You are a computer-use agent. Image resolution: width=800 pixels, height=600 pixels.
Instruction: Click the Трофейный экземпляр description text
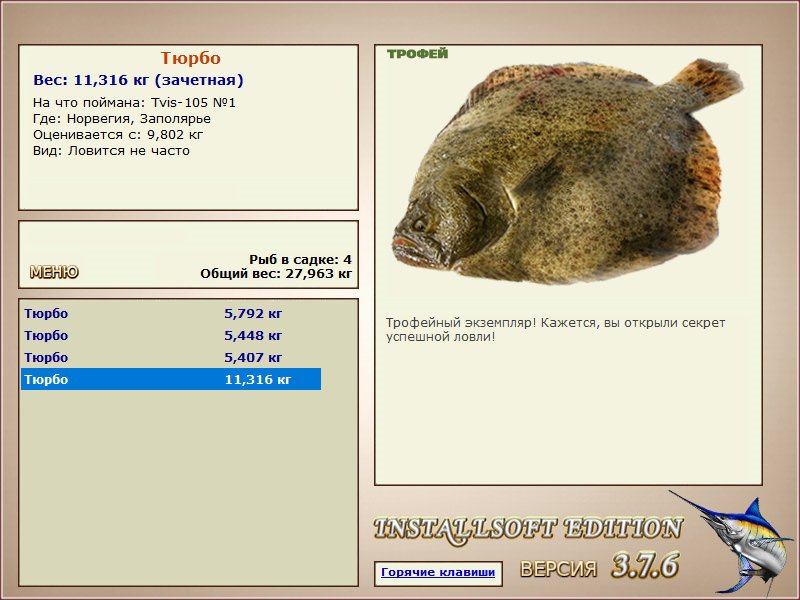tap(555, 330)
